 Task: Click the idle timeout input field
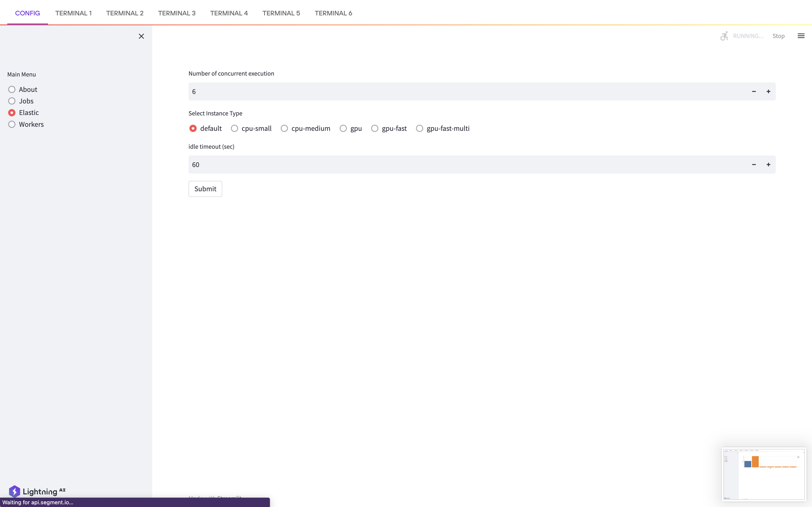tap(463, 165)
